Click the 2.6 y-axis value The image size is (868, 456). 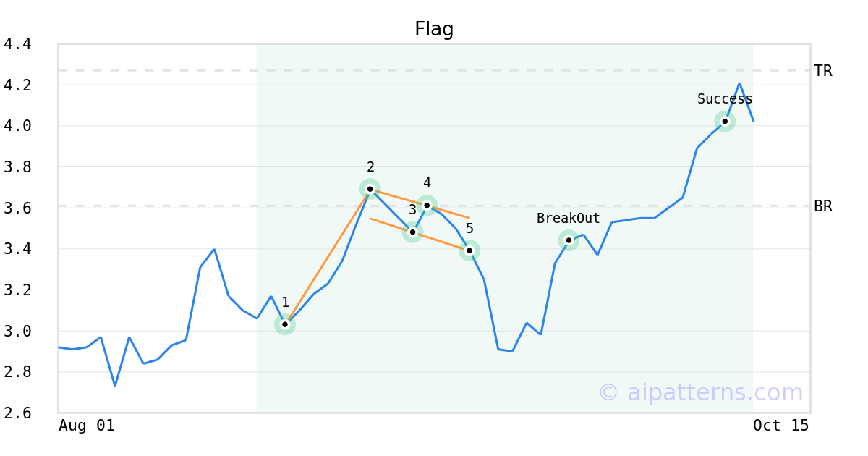[17, 413]
